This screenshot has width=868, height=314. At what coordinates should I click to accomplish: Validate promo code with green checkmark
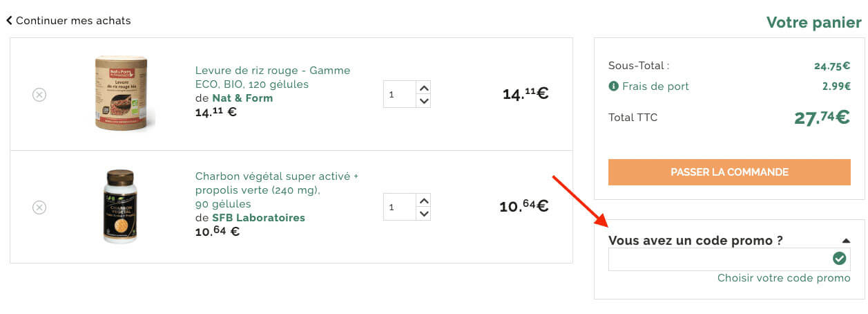(839, 259)
